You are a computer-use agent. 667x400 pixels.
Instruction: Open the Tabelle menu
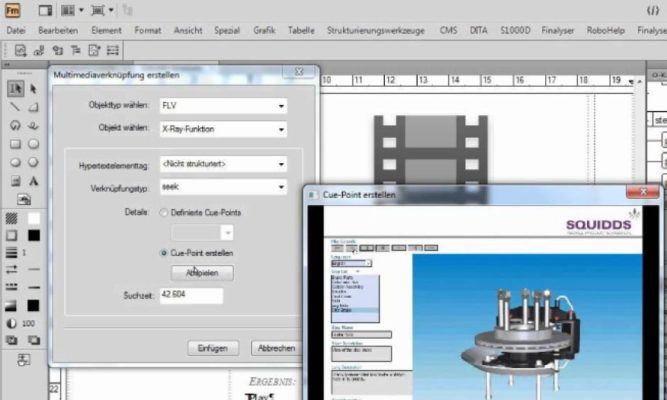[x=299, y=31]
